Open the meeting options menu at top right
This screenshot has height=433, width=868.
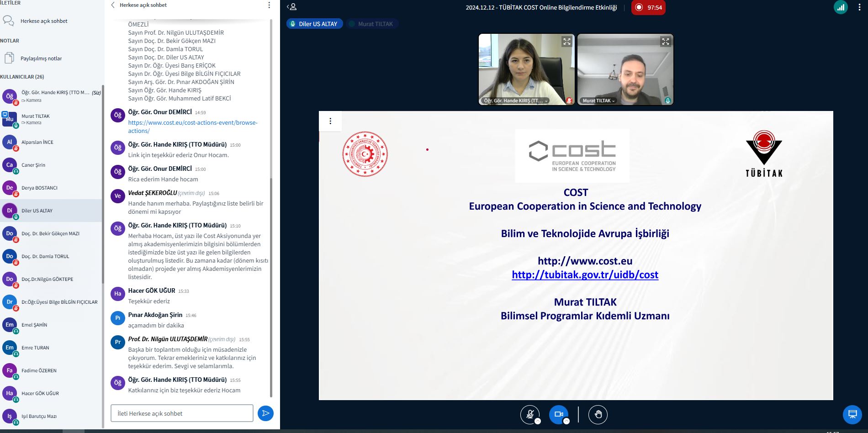pos(859,7)
